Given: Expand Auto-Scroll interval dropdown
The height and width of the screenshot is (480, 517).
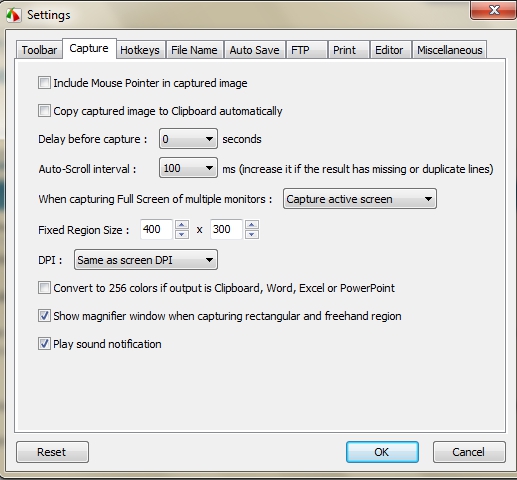Looking at the screenshot, I should (188, 168).
